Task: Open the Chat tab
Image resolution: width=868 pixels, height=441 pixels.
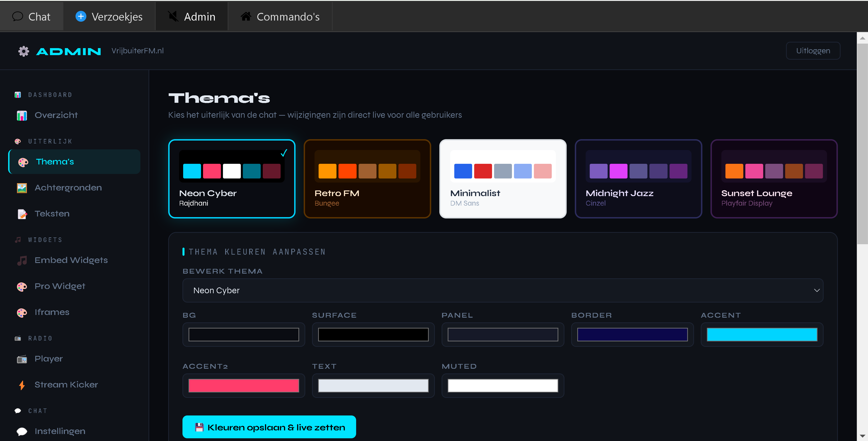Action: tap(32, 16)
